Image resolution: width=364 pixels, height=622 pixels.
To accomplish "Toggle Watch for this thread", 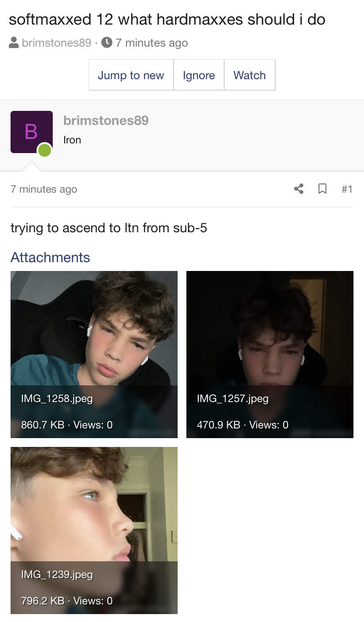I will 249,75.
